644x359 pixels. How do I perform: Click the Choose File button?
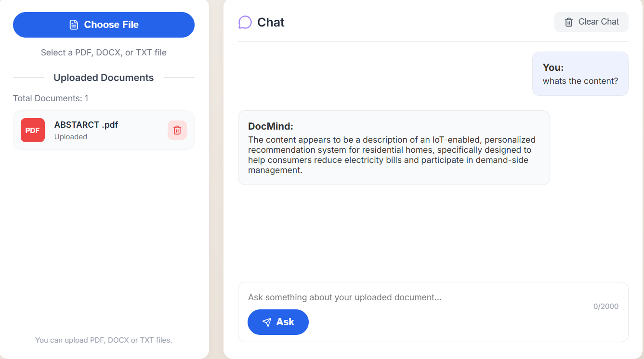[x=104, y=25]
